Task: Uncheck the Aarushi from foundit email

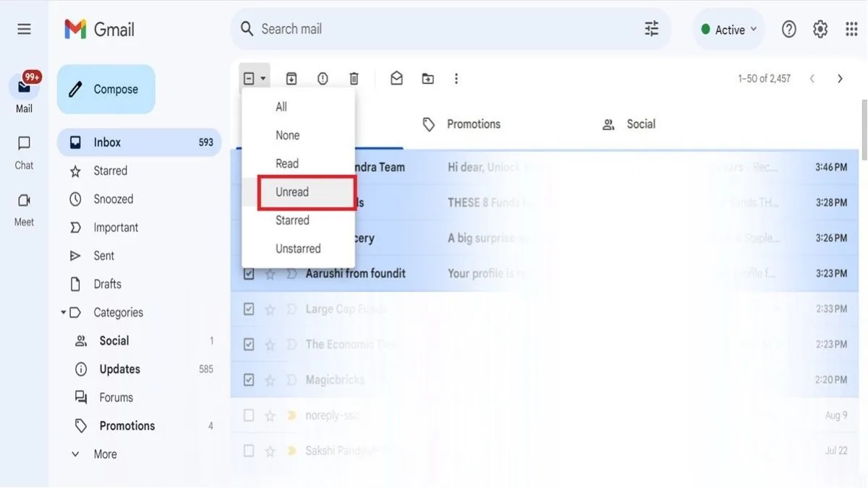Action: click(x=249, y=274)
